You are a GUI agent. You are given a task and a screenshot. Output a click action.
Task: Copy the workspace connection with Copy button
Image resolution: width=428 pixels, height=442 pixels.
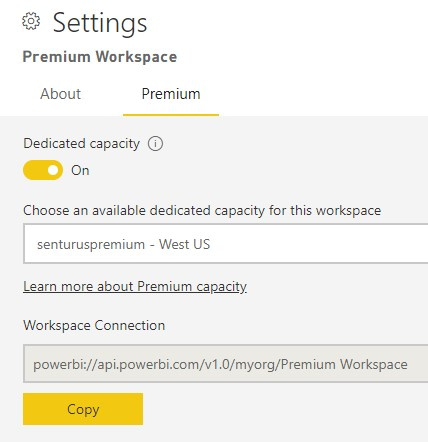pos(83,409)
